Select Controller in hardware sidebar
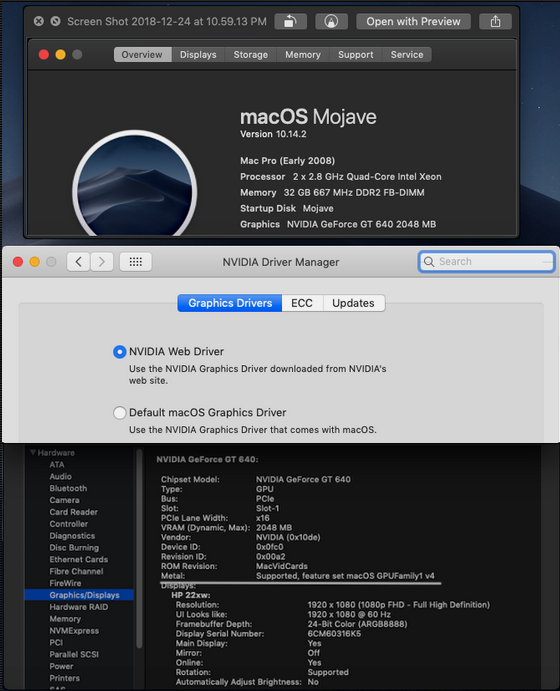This screenshot has height=691, width=560. 69,524
